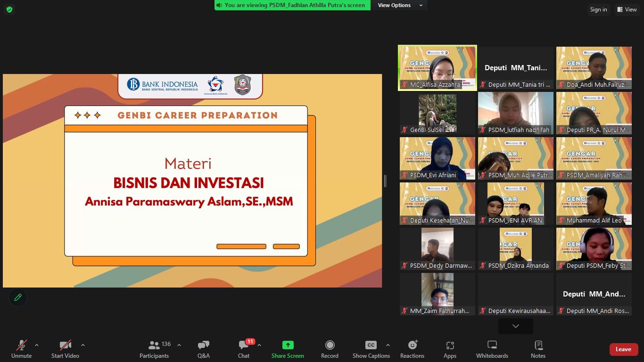The width and height of the screenshot is (644, 362).
Task: Click the Sign in button
Action: 598,9
